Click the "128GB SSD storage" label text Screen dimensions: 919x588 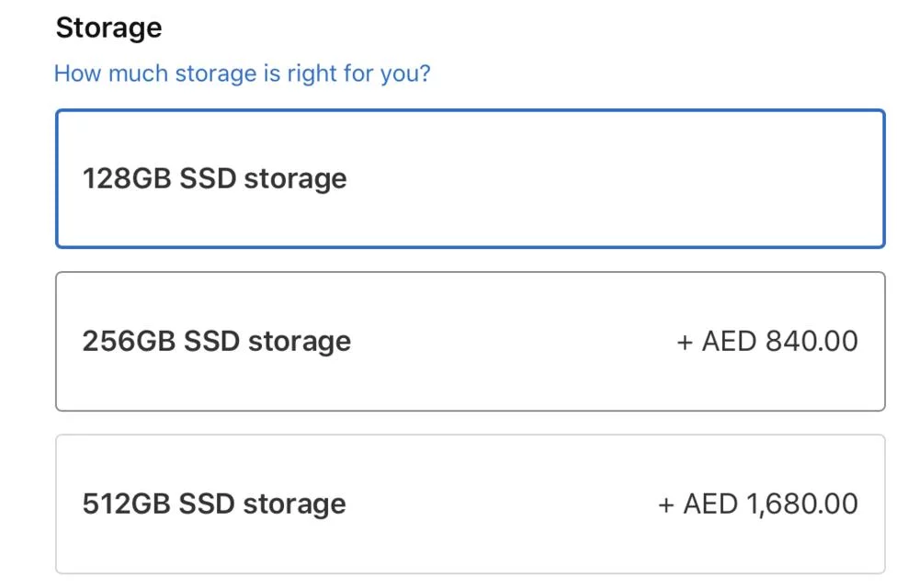(x=215, y=179)
